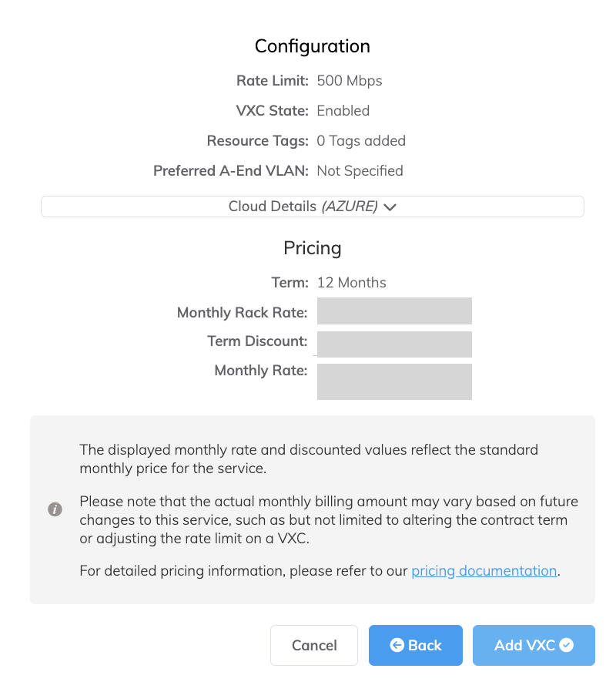Viewport: 616px width, 692px height.
Task: Select the 12 Months term value
Action: click(x=352, y=282)
